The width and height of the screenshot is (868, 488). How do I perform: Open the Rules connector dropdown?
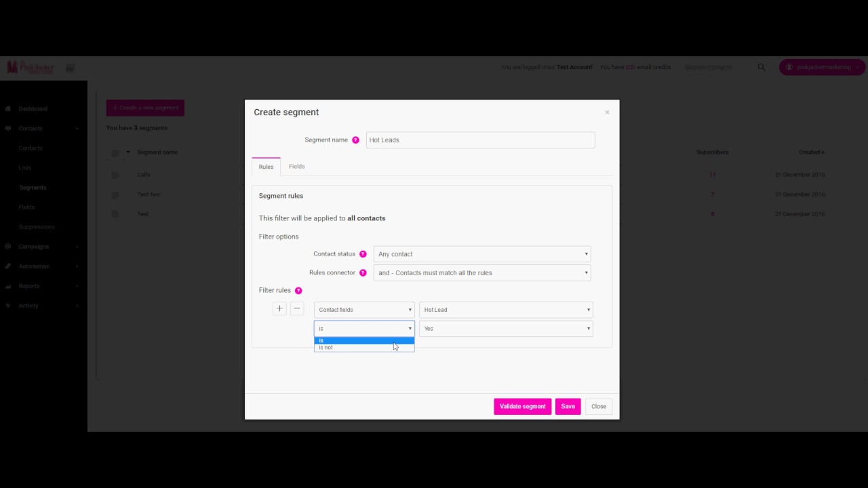[x=482, y=273]
